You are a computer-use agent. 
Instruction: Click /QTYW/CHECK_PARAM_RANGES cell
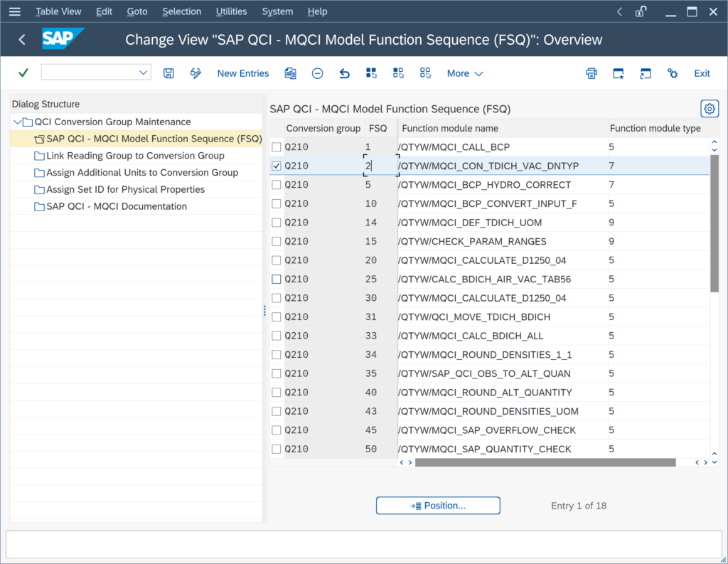point(503,242)
